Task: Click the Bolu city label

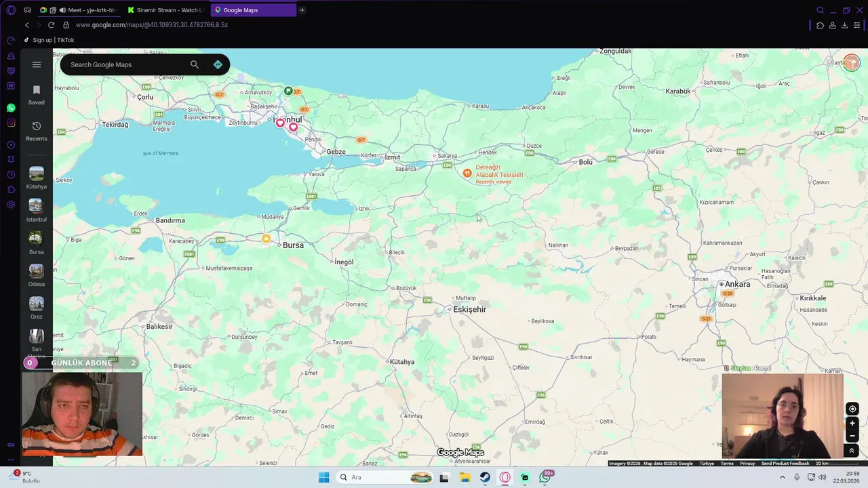Action: pyautogui.click(x=586, y=162)
